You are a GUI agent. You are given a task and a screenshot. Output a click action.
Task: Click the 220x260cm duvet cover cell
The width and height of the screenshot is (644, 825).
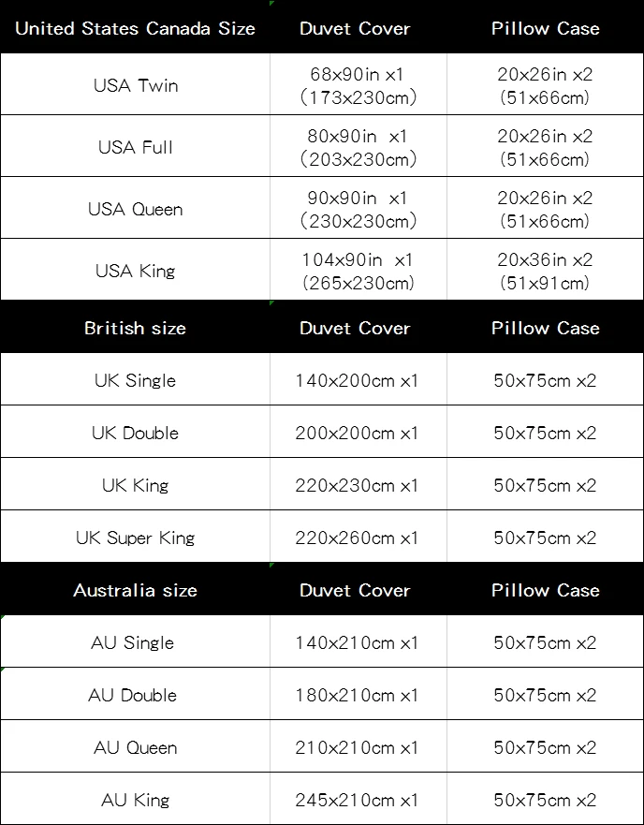[357, 538]
